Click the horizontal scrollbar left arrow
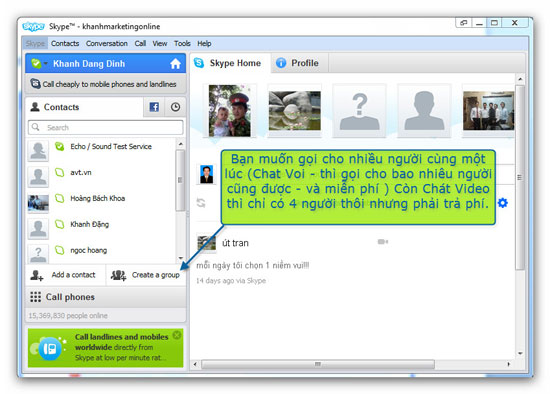 (x=195, y=364)
